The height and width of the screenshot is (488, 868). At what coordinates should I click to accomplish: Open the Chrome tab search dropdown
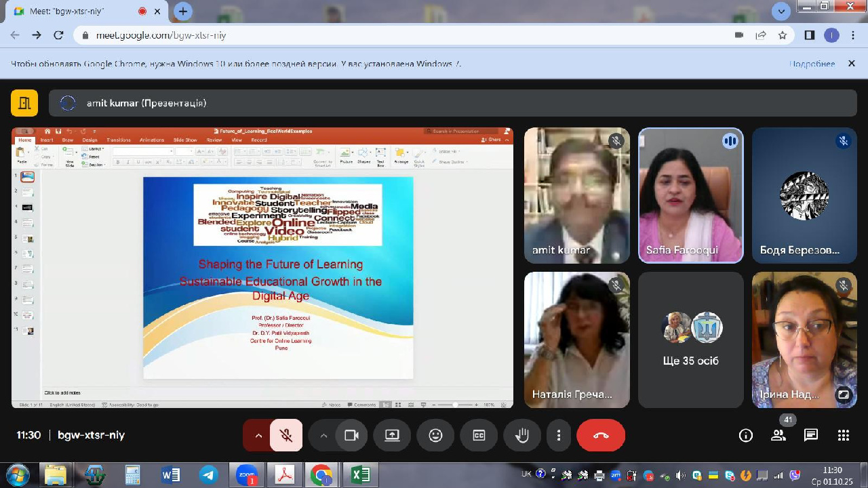pyautogui.click(x=781, y=11)
